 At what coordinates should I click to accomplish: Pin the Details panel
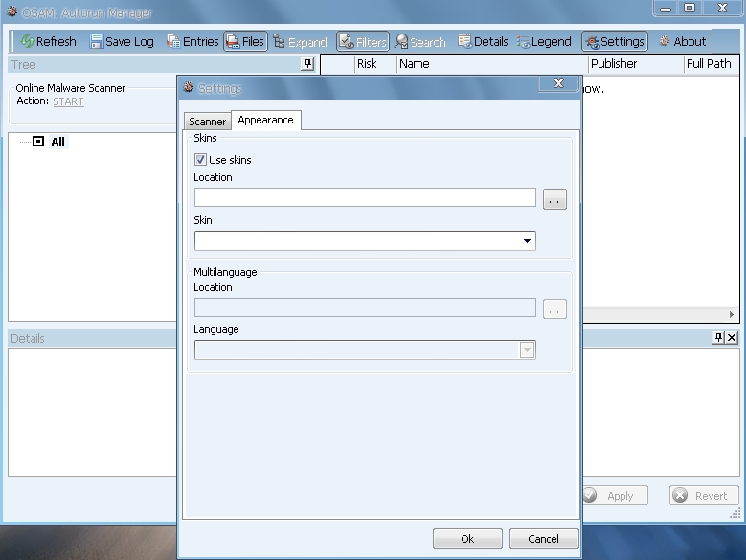pyautogui.click(x=718, y=338)
